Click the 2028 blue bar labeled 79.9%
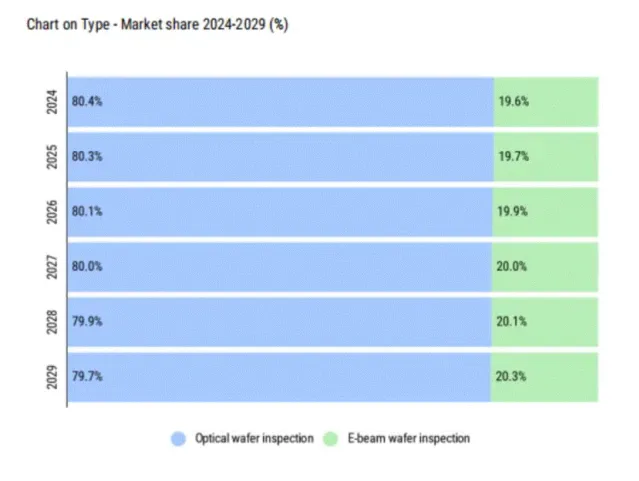Screen dimensions: 639x481 tap(280, 322)
